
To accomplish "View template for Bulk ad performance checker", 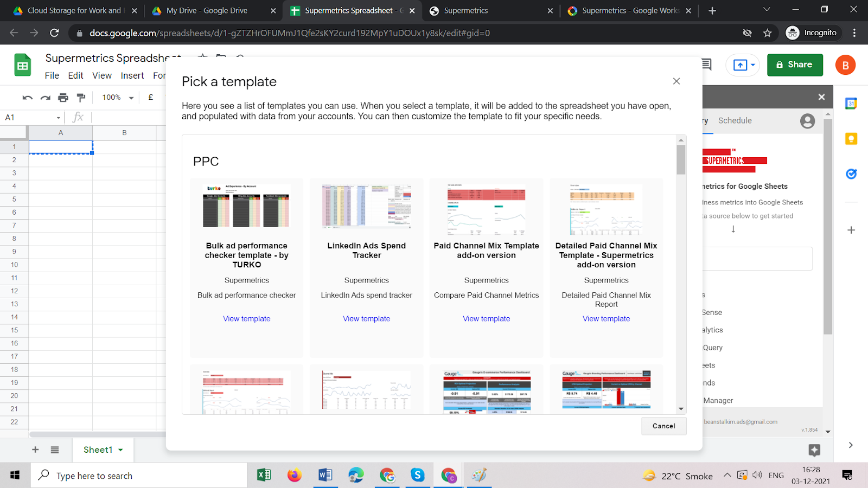I will [x=247, y=319].
